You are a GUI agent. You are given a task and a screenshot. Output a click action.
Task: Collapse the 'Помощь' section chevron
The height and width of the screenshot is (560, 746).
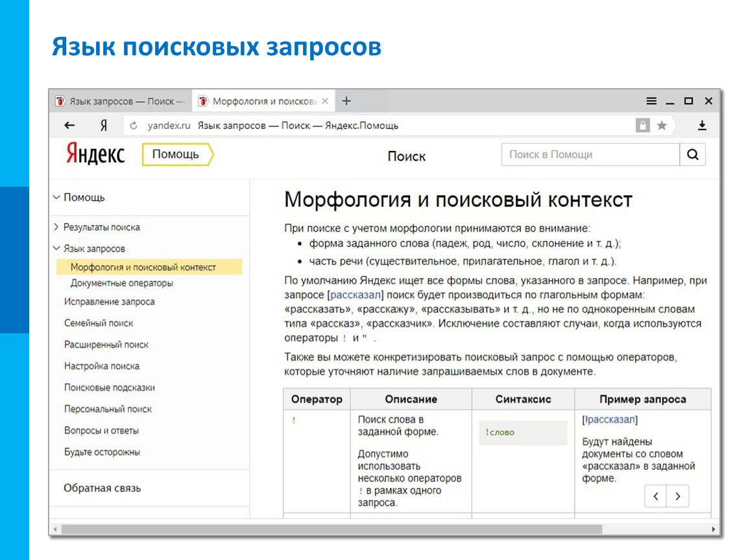coord(56,197)
